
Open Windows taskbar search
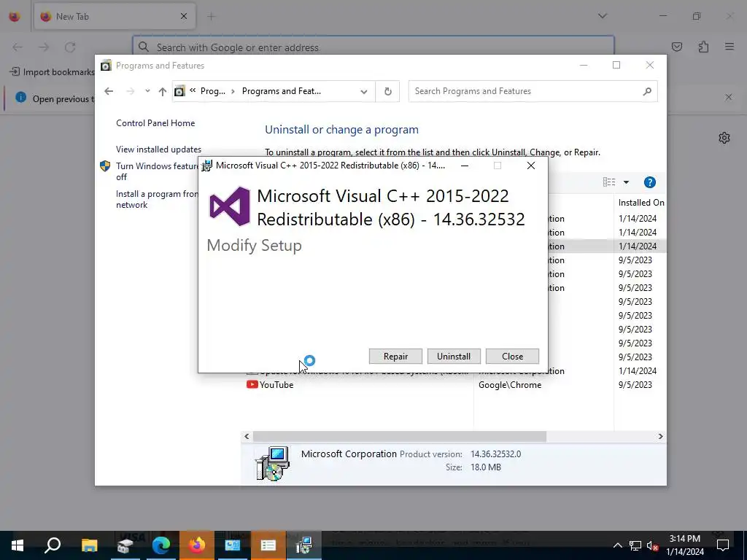tap(53, 545)
